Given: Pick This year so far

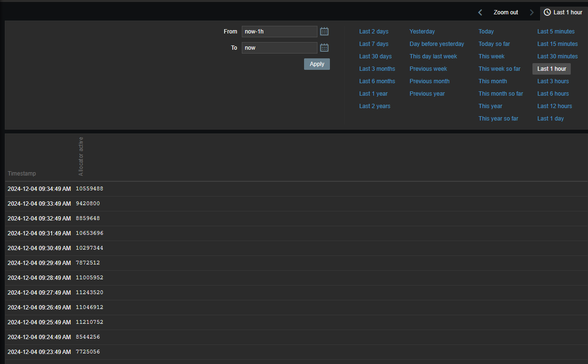Looking at the screenshot, I should 498,119.
